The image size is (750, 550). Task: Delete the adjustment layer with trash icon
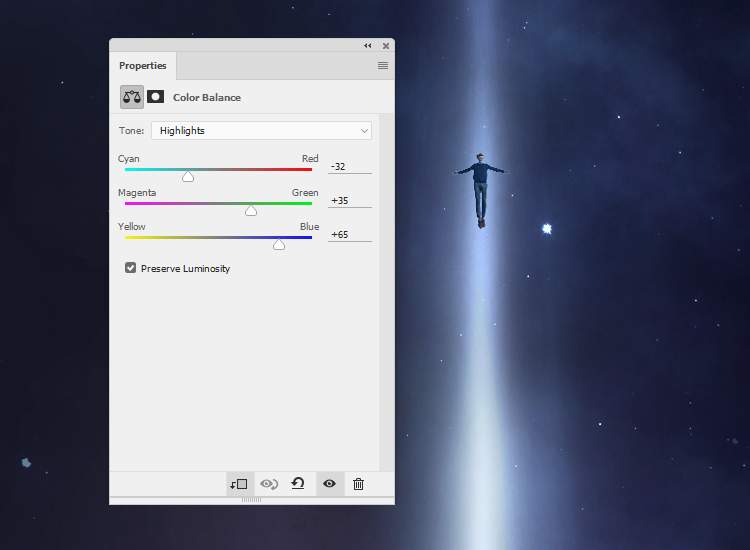[x=358, y=484]
